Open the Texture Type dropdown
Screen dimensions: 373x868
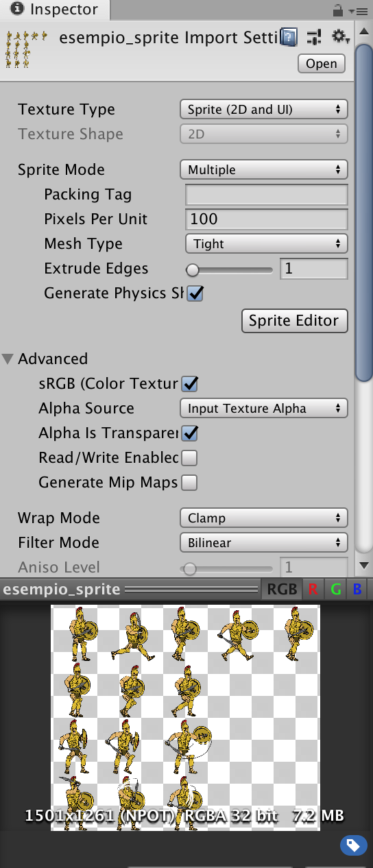point(264,109)
